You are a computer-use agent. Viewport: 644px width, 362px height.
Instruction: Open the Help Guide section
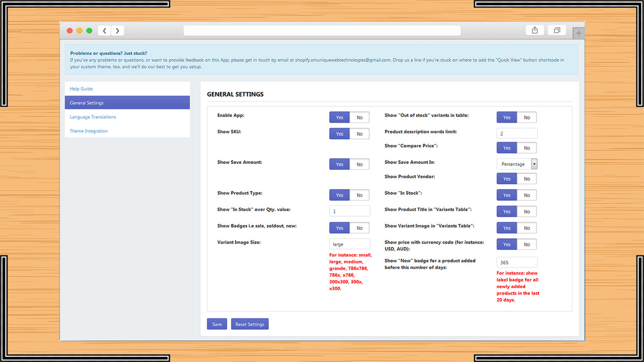tap(81, 88)
